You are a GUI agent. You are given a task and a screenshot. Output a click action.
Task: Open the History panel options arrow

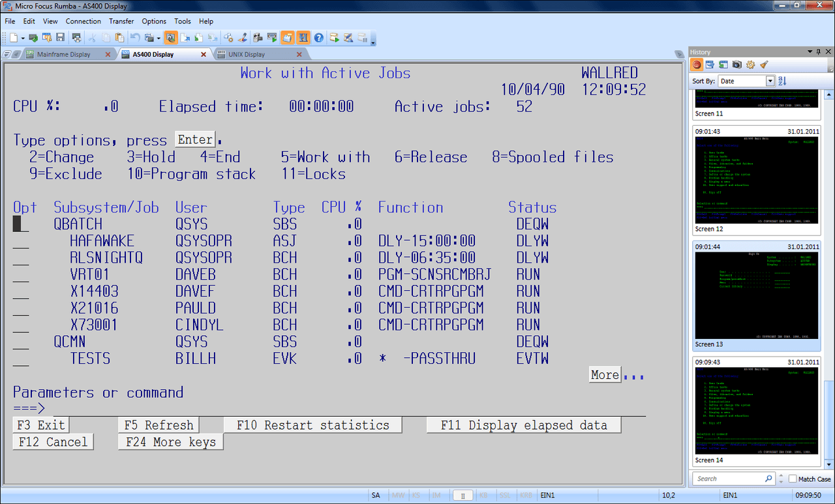point(810,52)
